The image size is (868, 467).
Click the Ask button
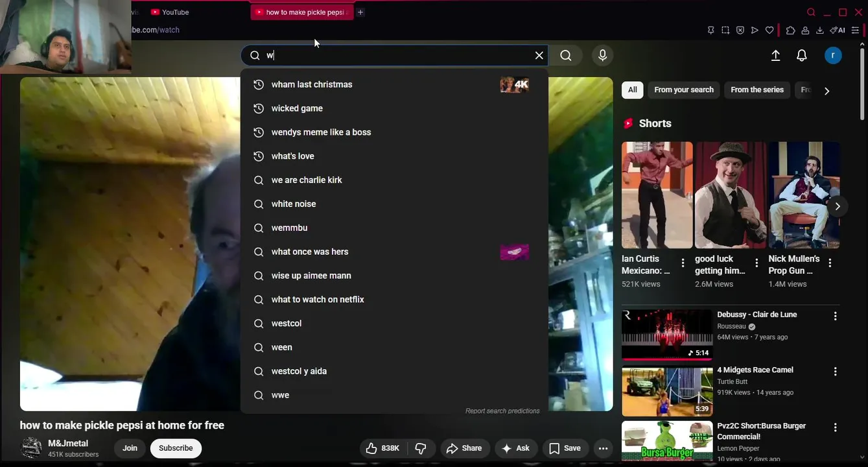tap(515, 448)
